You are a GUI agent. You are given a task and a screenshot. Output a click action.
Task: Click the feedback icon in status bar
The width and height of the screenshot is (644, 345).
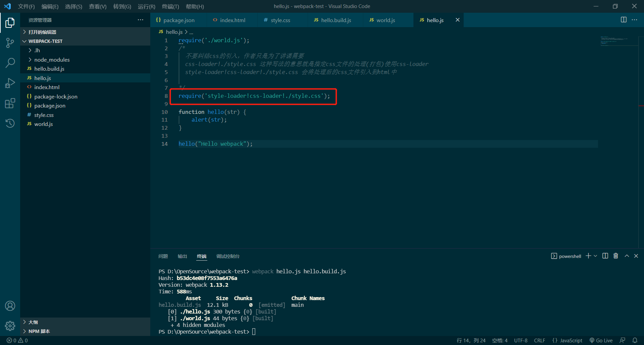(x=623, y=340)
